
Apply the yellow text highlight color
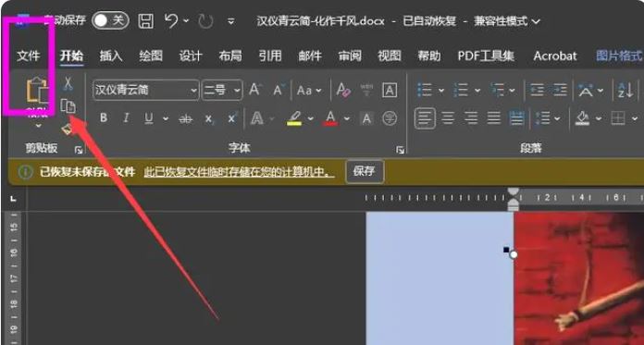point(294,118)
